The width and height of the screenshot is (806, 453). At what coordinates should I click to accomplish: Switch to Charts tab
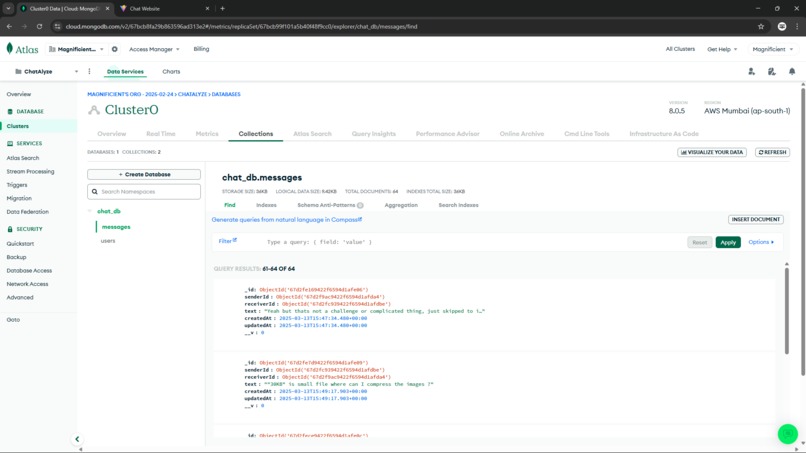171,71
